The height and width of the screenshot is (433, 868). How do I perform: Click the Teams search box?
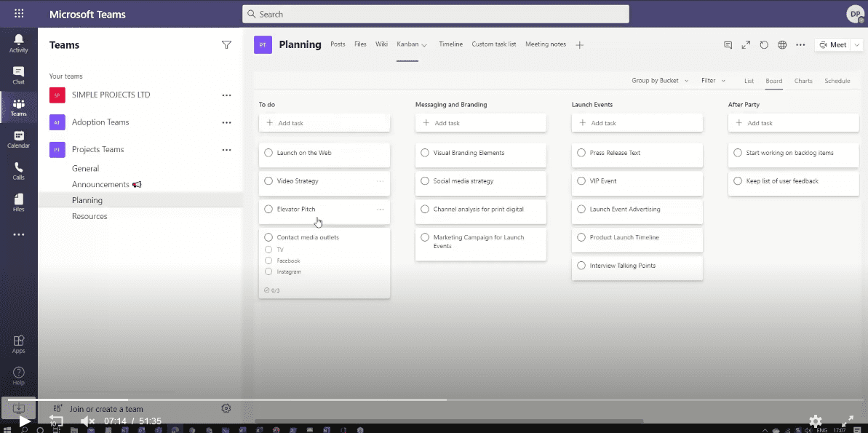[436, 15]
